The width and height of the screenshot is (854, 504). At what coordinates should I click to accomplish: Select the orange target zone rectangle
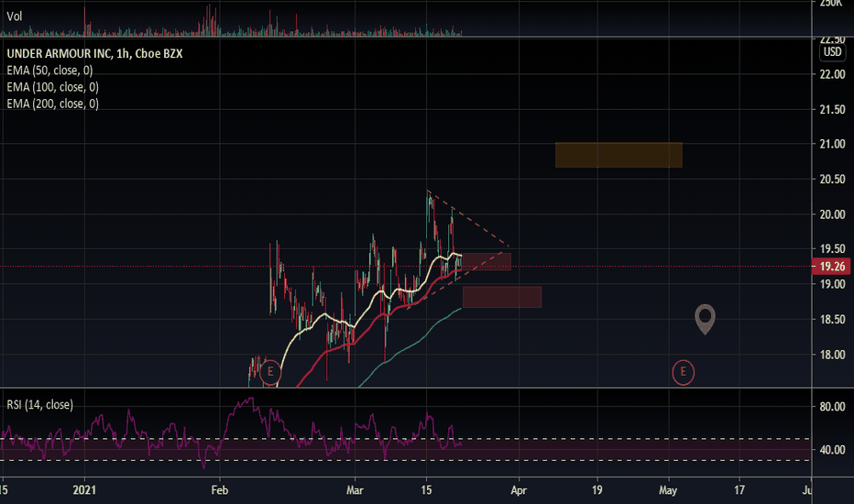coord(619,155)
